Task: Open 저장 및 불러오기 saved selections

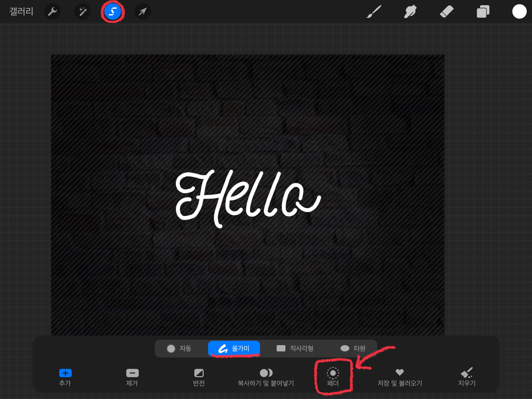Action: [400, 377]
